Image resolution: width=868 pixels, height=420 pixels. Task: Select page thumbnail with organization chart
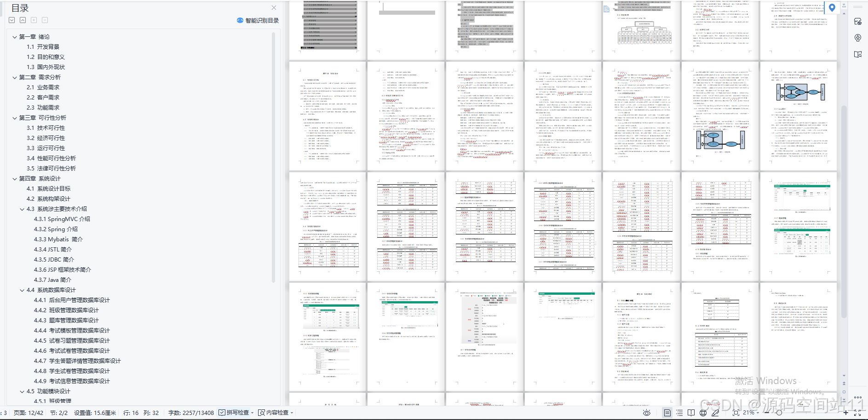pos(641,30)
